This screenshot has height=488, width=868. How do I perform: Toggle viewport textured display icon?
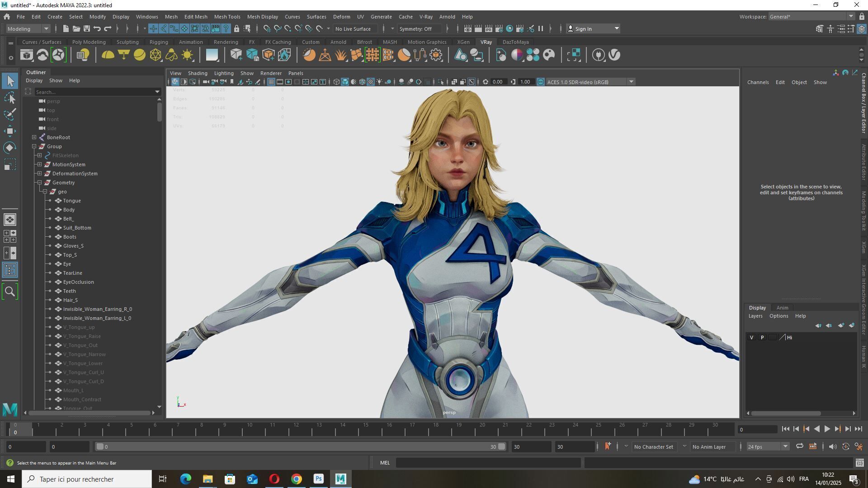(371, 82)
